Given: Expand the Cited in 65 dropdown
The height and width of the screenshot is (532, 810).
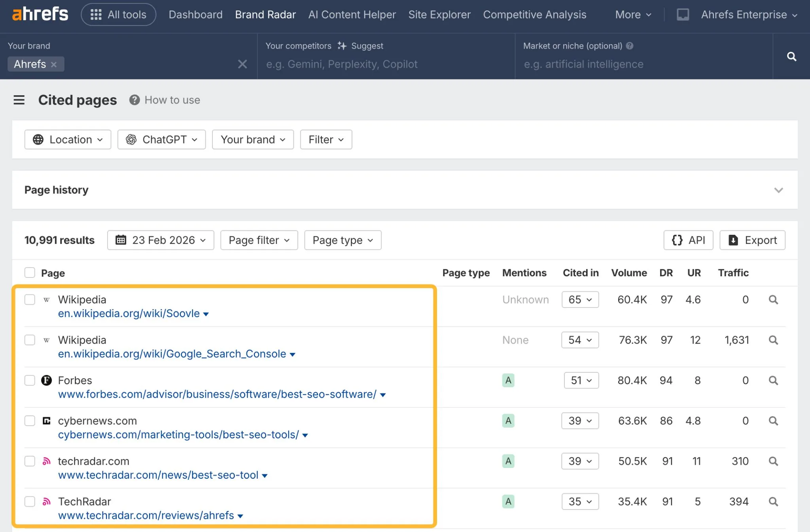Looking at the screenshot, I should [580, 300].
